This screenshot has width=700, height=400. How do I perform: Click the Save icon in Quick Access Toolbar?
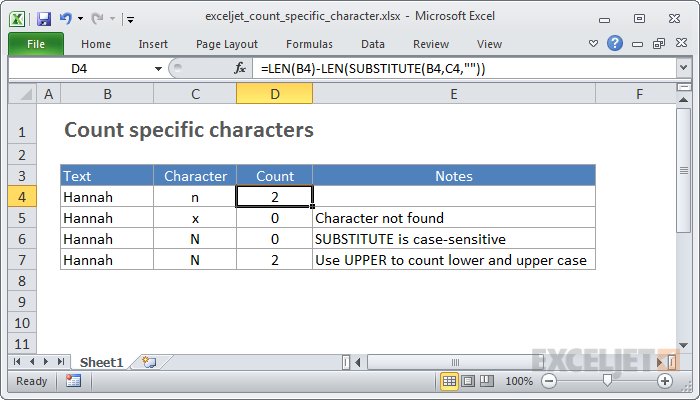click(44, 18)
